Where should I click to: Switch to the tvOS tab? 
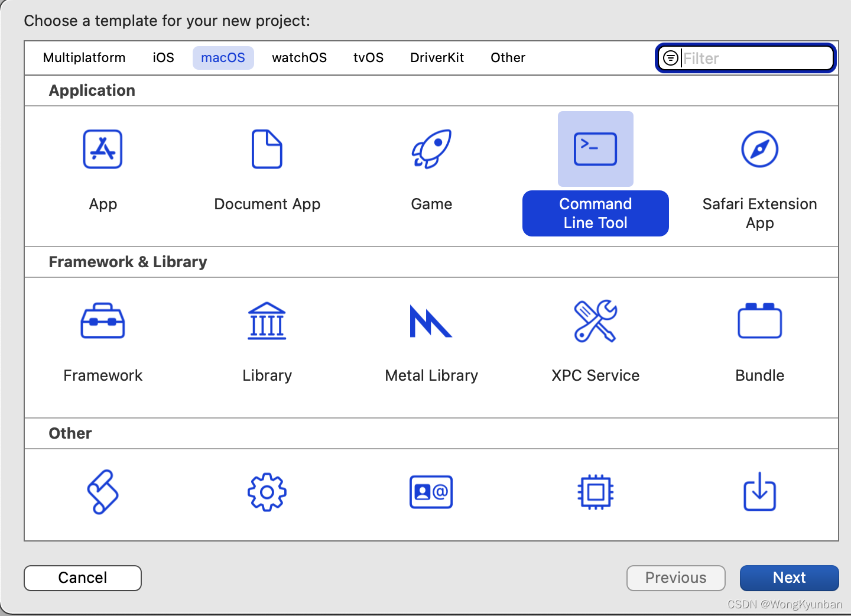(x=369, y=58)
